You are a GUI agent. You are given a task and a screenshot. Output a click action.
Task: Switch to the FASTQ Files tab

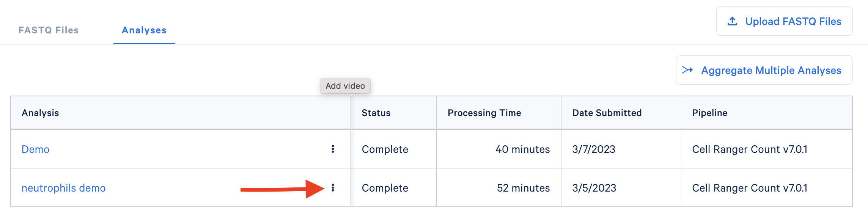[x=49, y=30]
